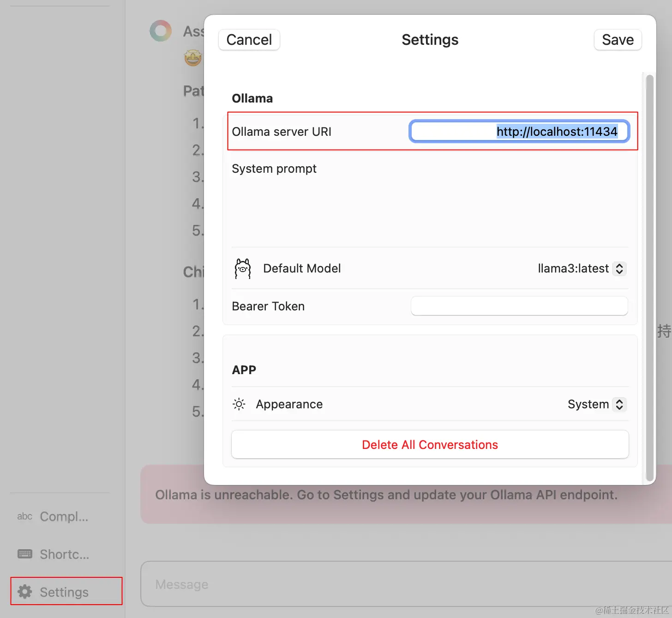
Task: Click the assistant avatar ring icon
Action: click(x=161, y=31)
